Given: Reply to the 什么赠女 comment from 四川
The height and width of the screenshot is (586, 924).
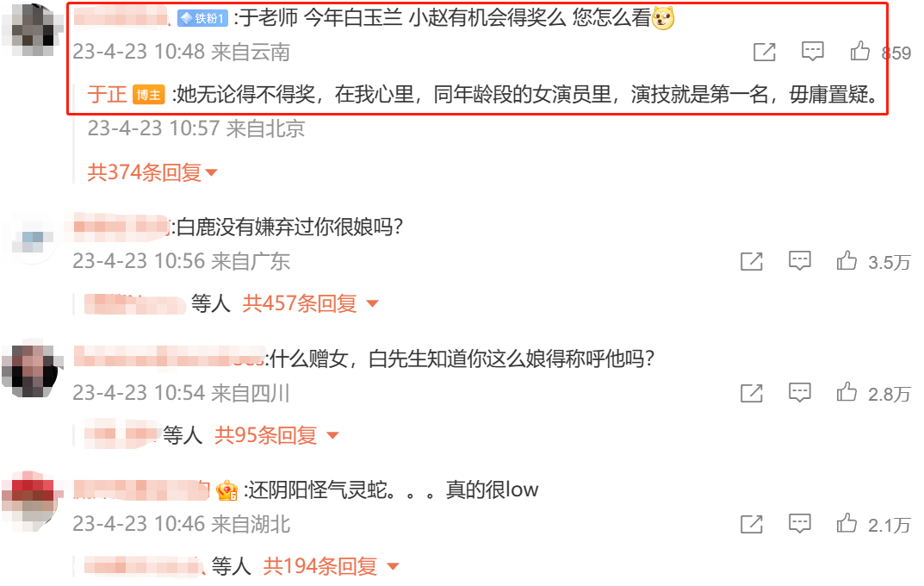Looking at the screenshot, I should (800, 392).
